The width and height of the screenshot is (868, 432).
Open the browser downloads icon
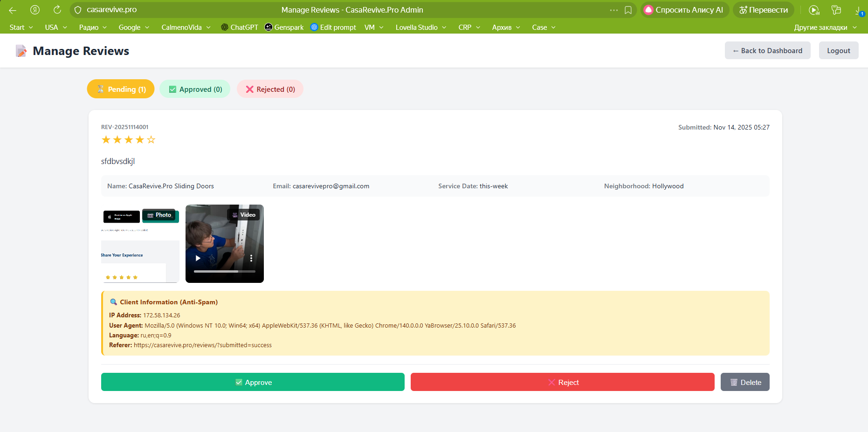tap(859, 10)
